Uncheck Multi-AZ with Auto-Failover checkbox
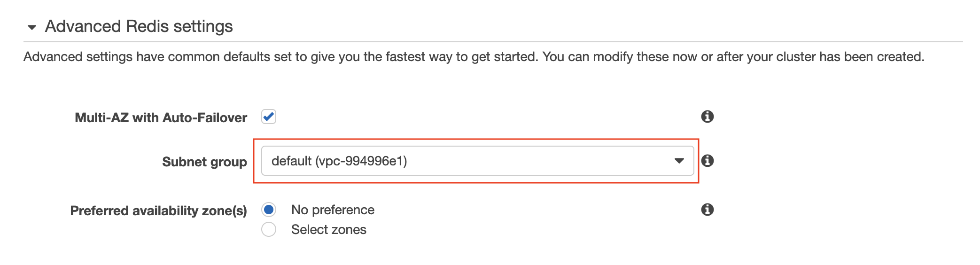This screenshot has width=980, height=265. pyautogui.click(x=269, y=117)
